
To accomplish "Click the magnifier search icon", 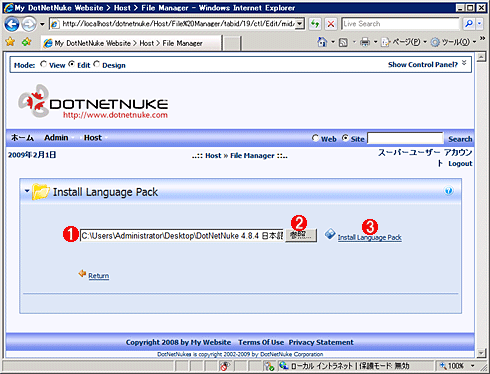I will tap(469, 24).
